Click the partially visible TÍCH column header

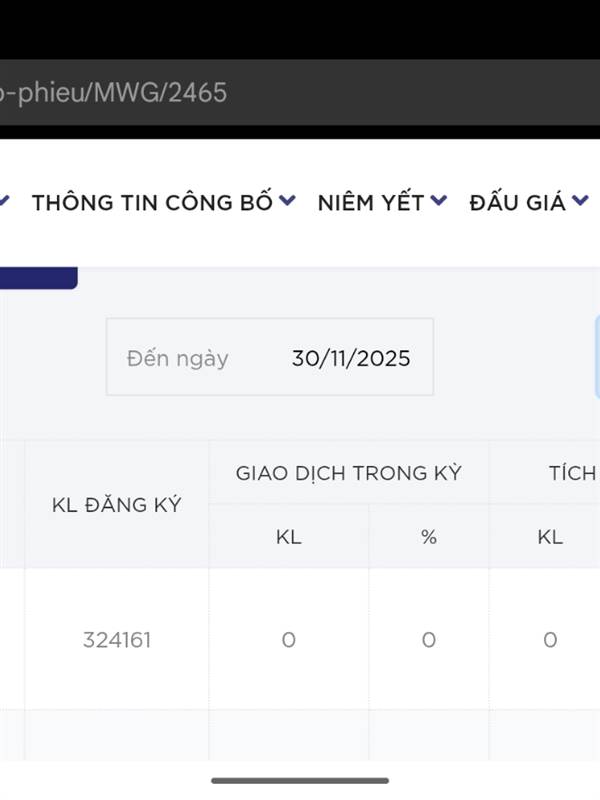click(571, 473)
